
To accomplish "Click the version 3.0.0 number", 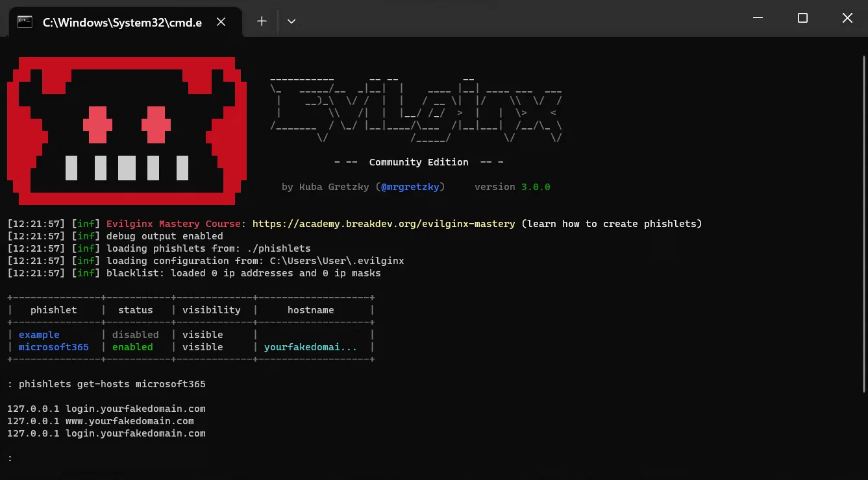I will (536, 187).
